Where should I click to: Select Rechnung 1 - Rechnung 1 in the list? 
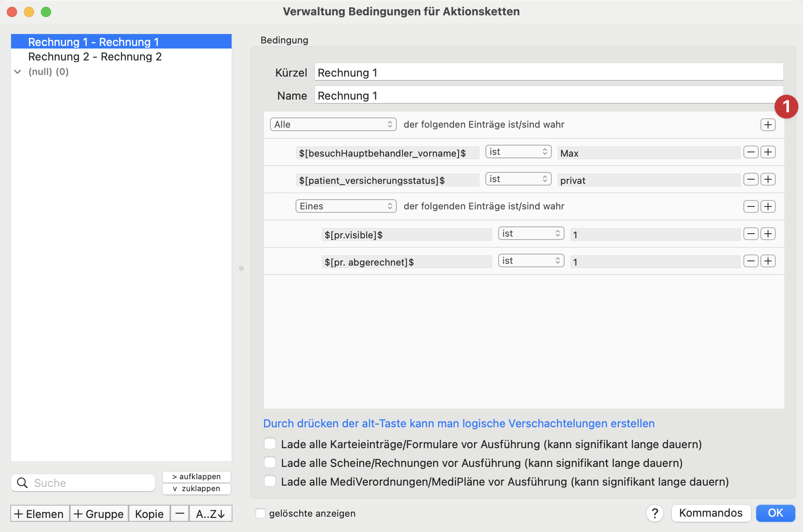point(121,42)
